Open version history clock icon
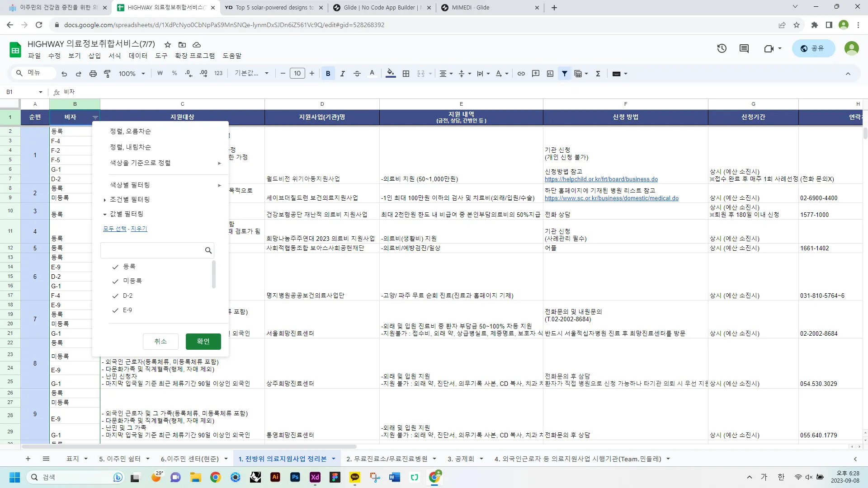This screenshot has width=868, height=488. [x=722, y=48]
